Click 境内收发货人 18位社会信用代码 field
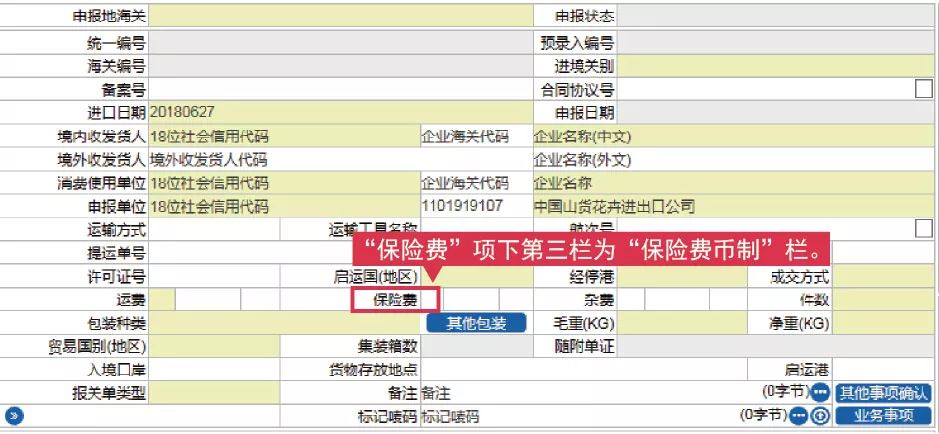This screenshot has height=434, width=939. [x=284, y=136]
